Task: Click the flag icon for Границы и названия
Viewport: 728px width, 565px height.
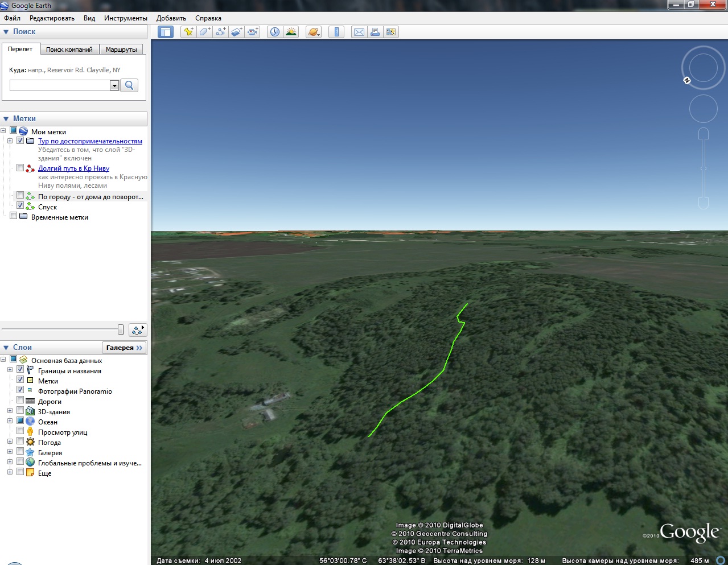Action: pyautogui.click(x=30, y=370)
